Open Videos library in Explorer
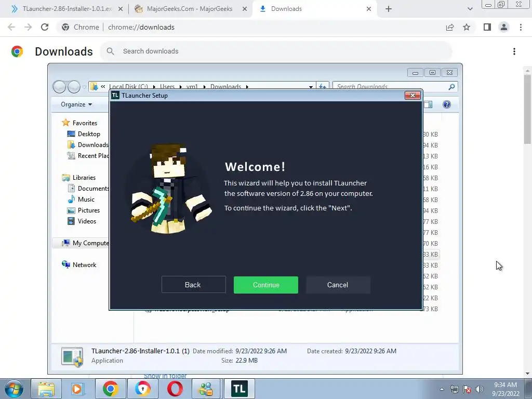532x399 pixels. 87,221
